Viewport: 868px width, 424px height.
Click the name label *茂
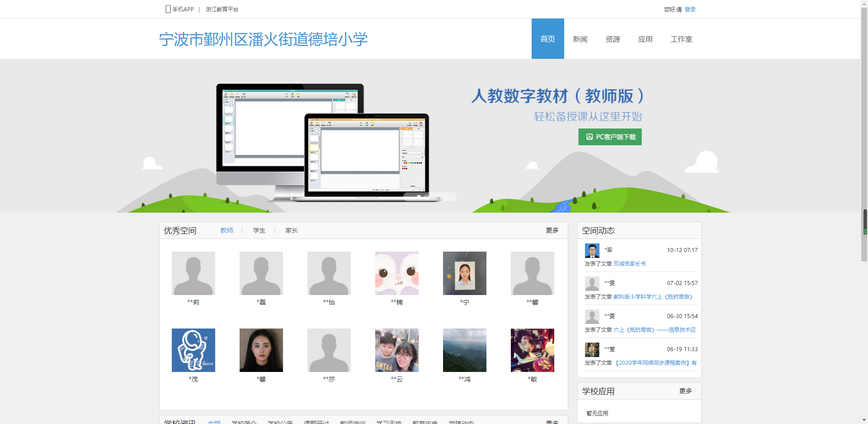coord(193,379)
